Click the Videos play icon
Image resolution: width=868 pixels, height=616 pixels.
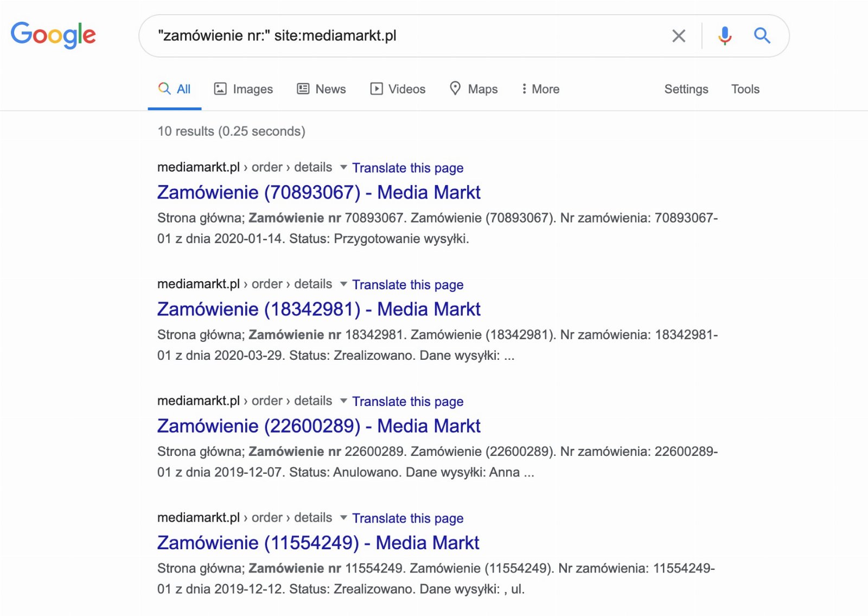click(x=376, y=88)
